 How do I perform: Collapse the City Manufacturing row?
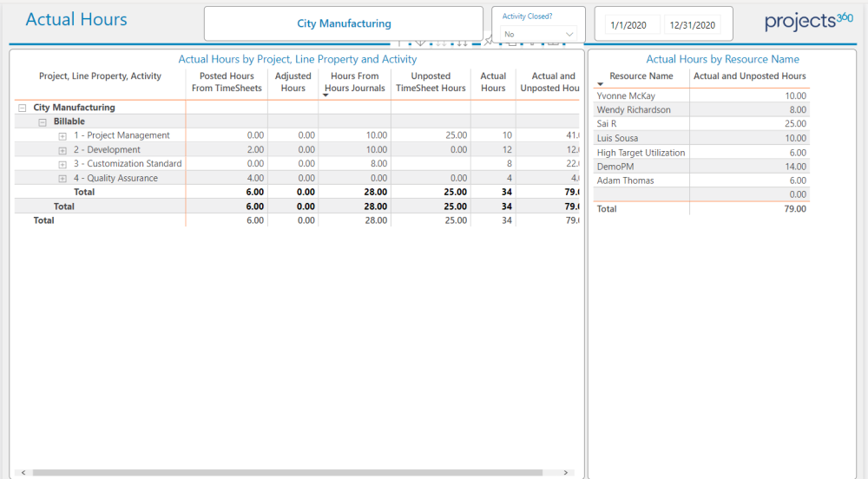tap(22, 108)
